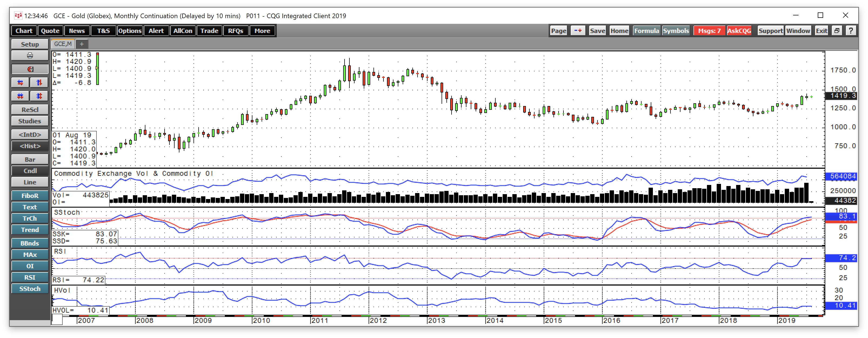The image size is (868, 338).
Task: Click the 1419.3 current price label
Action: pyautogui.click(x=841, y=96)
